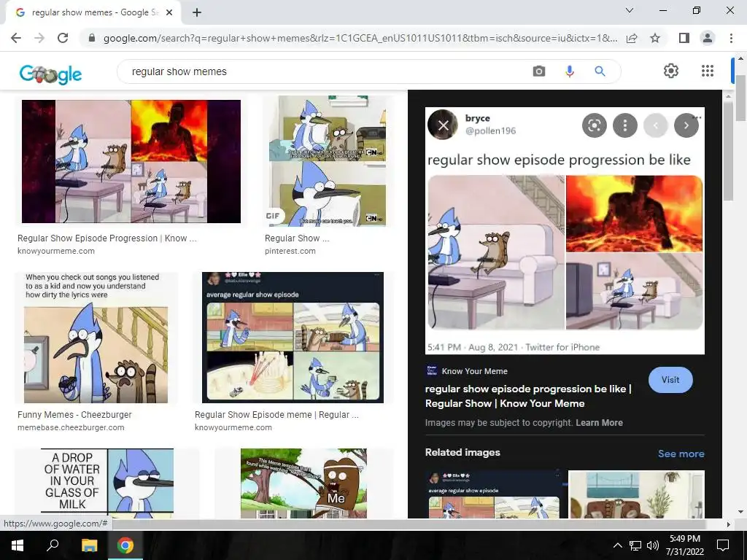Open the Google apps grid
The width and height of the screenshot is (747, 560).
(708, 71)
